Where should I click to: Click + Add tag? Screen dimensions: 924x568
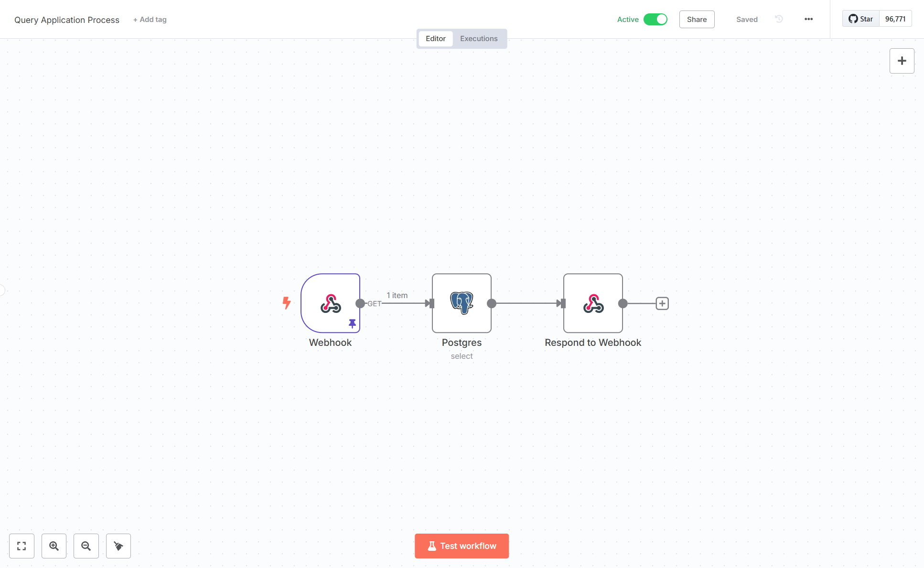coord(150,20)
